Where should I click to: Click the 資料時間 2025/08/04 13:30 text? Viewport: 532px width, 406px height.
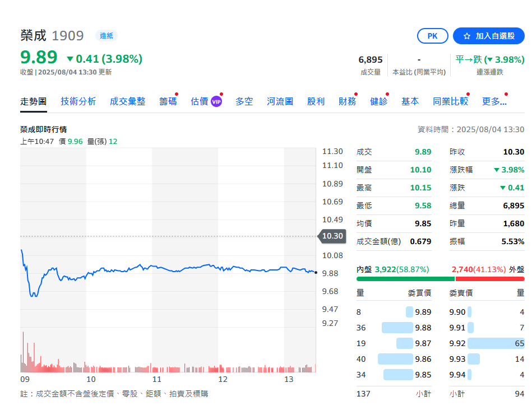(471, 129)
